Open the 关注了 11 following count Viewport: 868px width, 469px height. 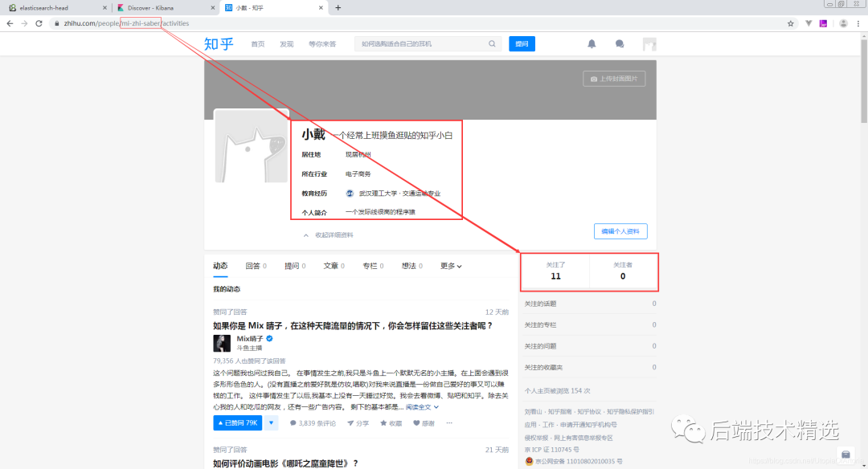tap(555, 271)
